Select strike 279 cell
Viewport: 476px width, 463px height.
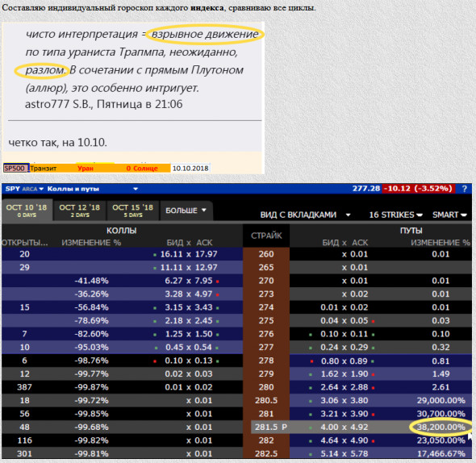(266, 374)
